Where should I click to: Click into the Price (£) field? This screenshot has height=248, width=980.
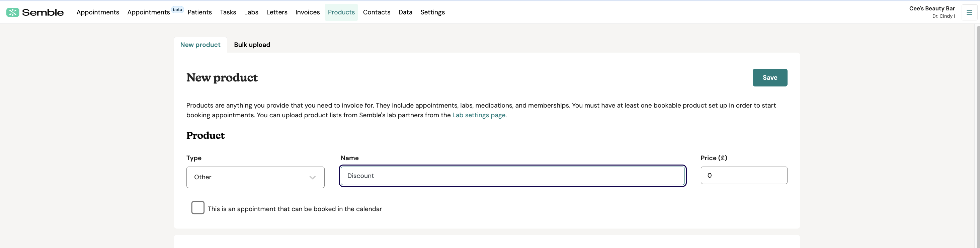point(744,175)
